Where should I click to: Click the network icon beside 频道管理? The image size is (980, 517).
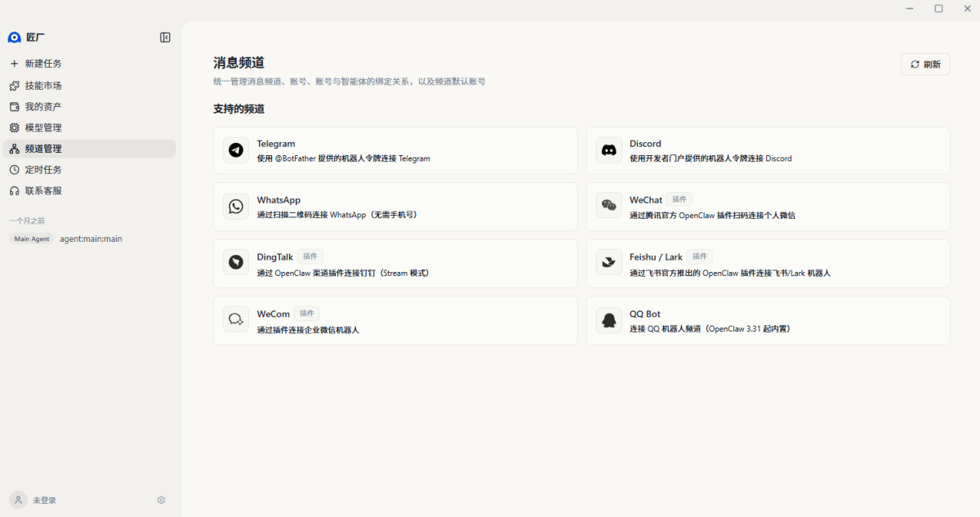coord(14,149)
